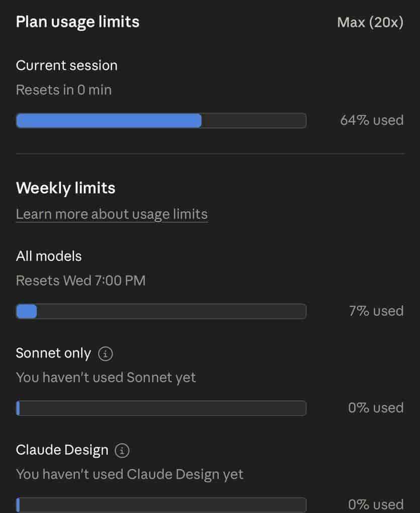Click You haven't used Sonnet yet text
Image resolution: width=420 pixels, height=513 pixels.
(106, 377)
